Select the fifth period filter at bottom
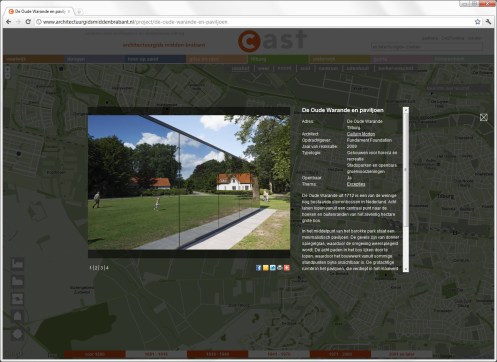Viewport: 497px width, 362px height. click(x=340, y=354)
